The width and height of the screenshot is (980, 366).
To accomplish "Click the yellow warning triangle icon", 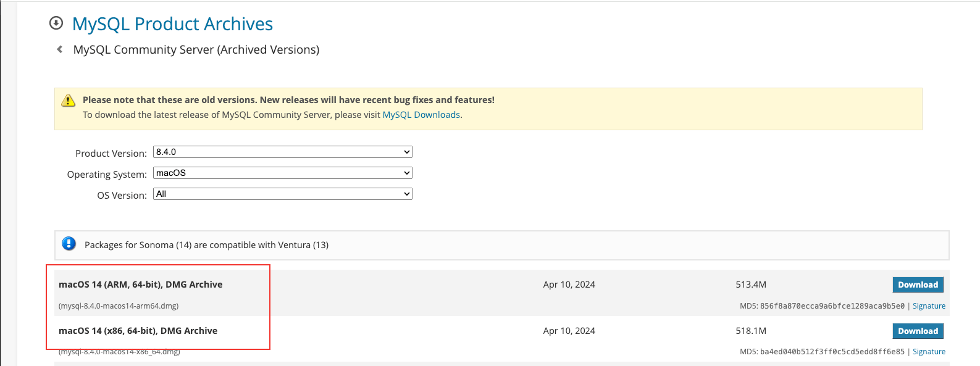I will click(68, 101).
